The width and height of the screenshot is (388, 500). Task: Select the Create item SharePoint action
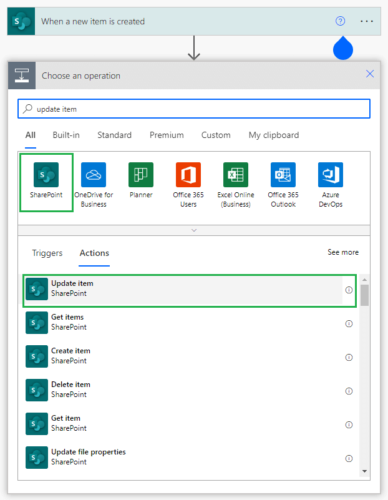coord(189,356)
